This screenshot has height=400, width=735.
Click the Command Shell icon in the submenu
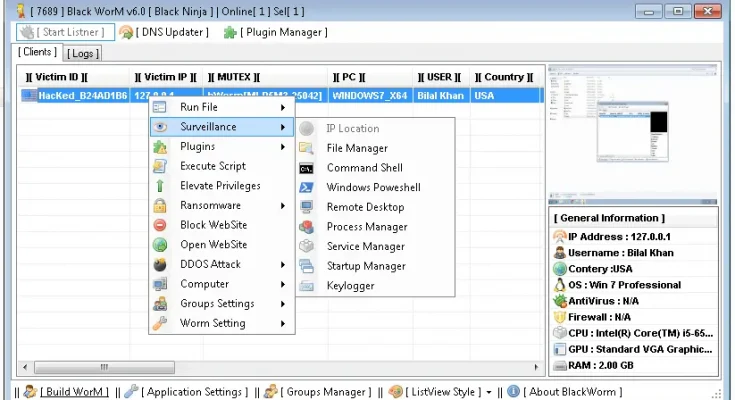coord(307,168)
